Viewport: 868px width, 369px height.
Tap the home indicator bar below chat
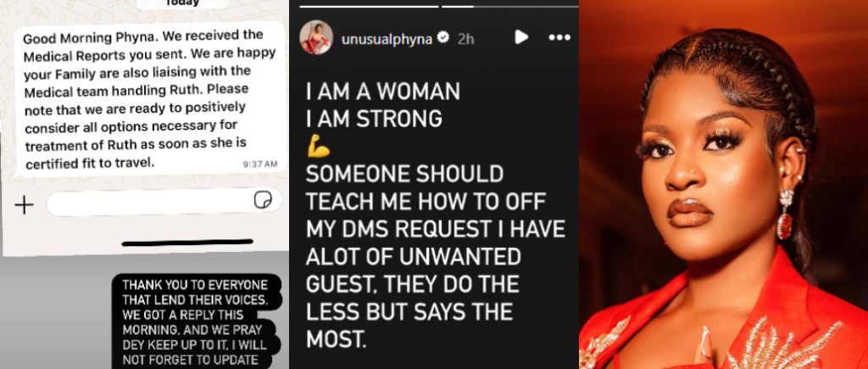pos(187,242)
